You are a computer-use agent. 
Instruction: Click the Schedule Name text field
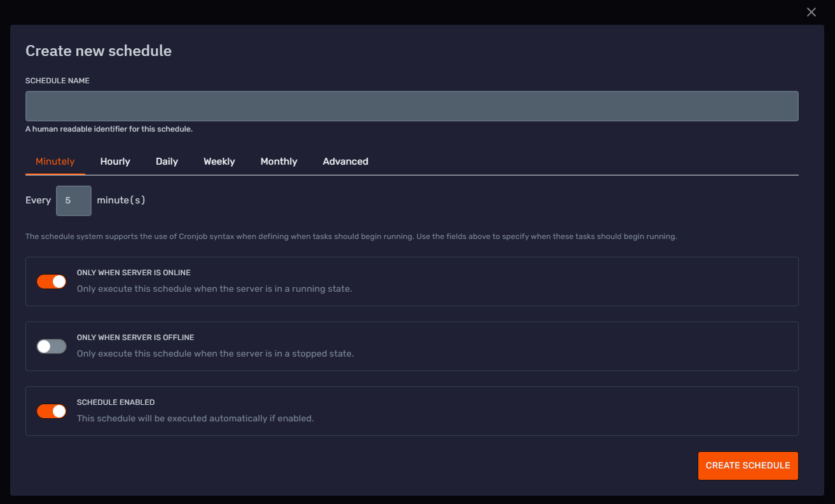411,106
